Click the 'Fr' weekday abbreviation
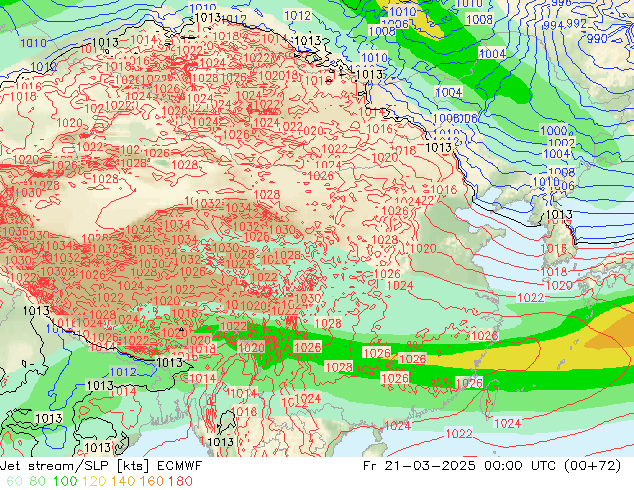The image size is (634, 490). 370,466
